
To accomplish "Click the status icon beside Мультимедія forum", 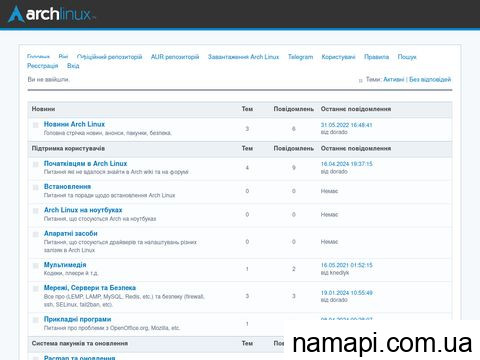I will (x=36, y=266).
